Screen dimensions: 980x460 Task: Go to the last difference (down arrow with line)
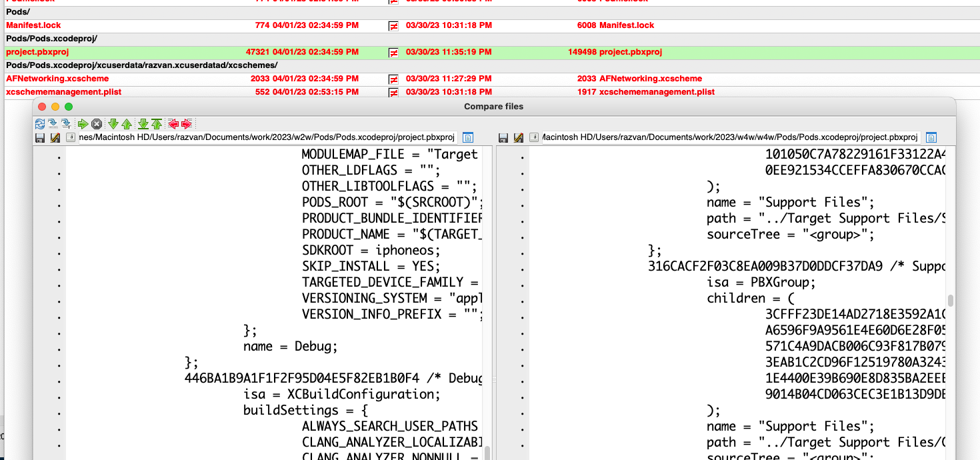[141, 123]
